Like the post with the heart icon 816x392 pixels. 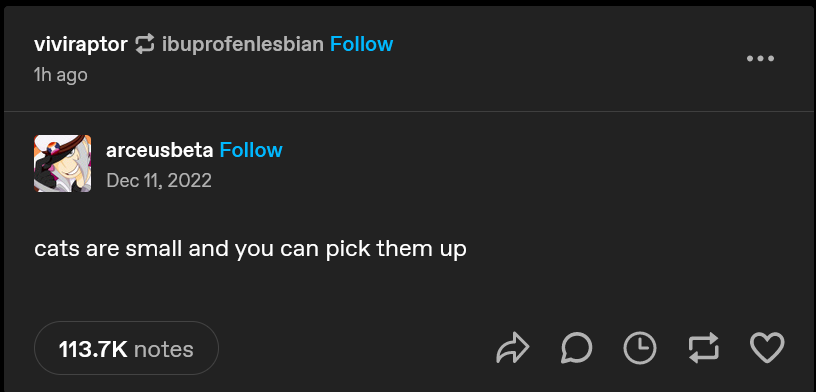click(x=767, y=348)
